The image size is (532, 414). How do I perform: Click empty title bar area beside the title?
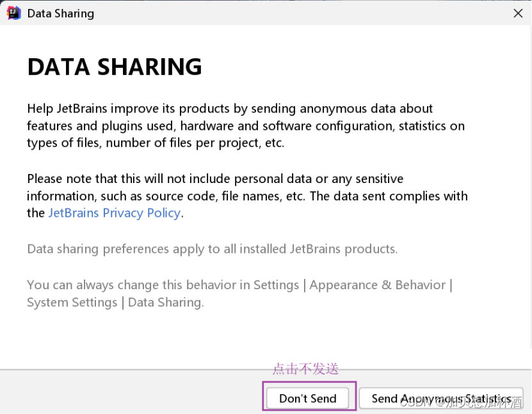pyautogui.click(x=288, y=13)
